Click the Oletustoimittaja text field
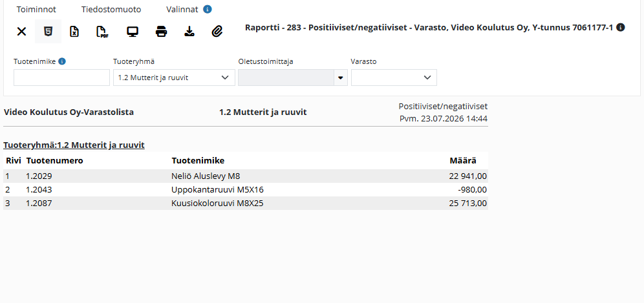644x303 pixels. click(286, 78)
